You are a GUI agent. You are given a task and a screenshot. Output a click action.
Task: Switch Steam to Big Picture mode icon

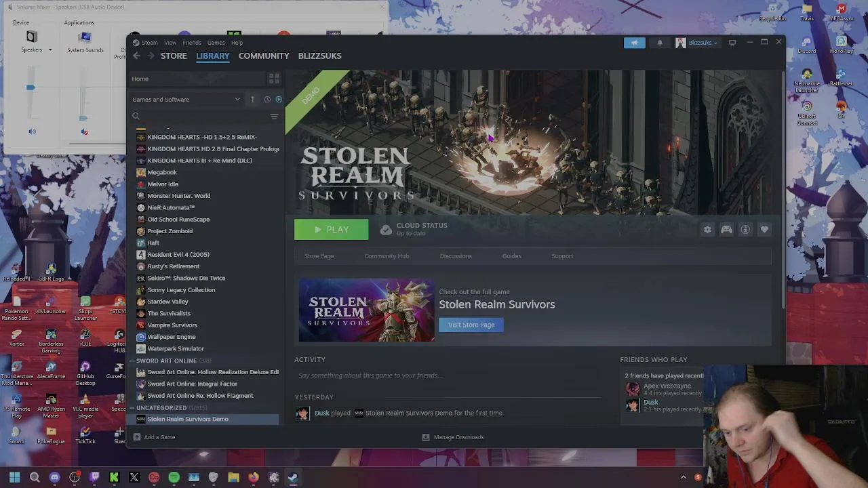(732, 43)
